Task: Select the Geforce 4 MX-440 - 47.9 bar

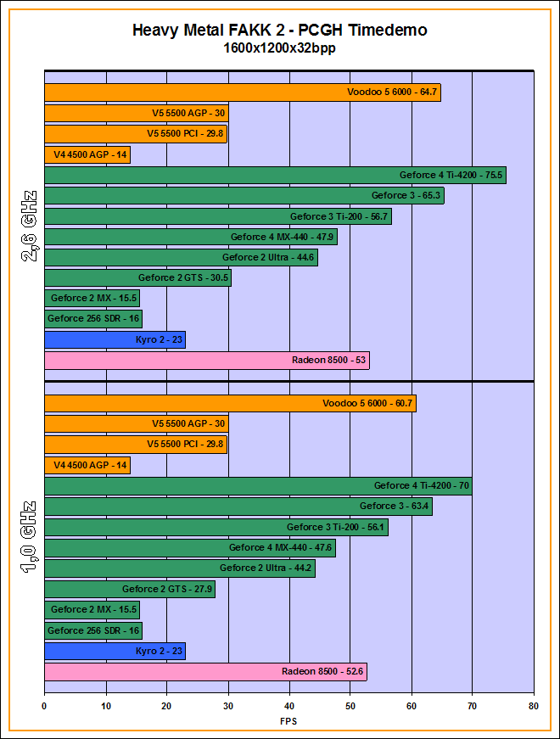Action: click(190, 237)
